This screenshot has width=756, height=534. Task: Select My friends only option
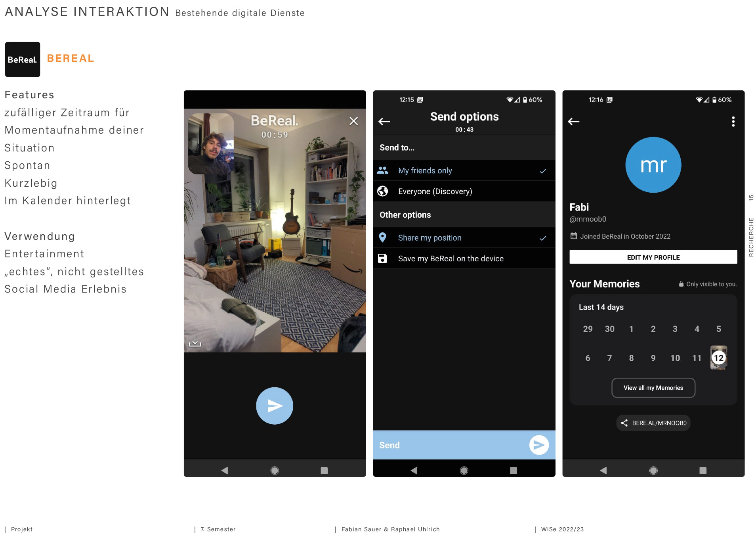pos(464,170)
